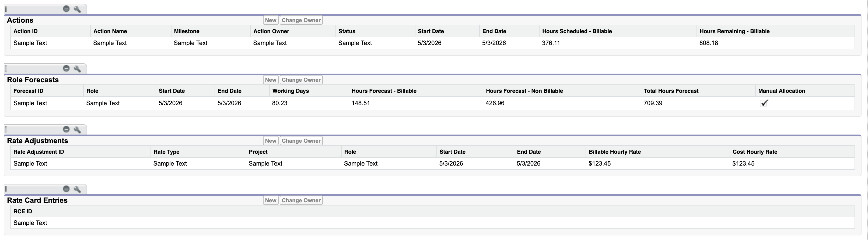This screenshot has width=868, height=240.
Task: Grab the drag handle above Rate Card Entries
Action: click(6, 189)
